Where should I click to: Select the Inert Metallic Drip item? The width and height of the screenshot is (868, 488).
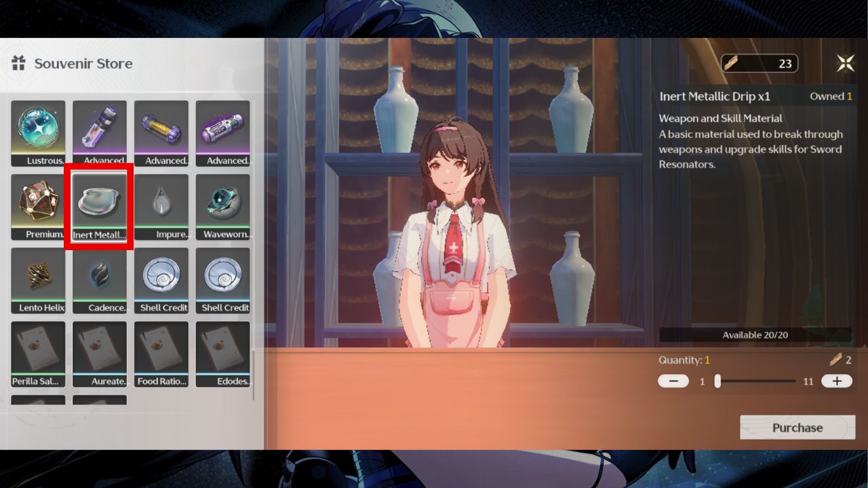pos(100,207)
